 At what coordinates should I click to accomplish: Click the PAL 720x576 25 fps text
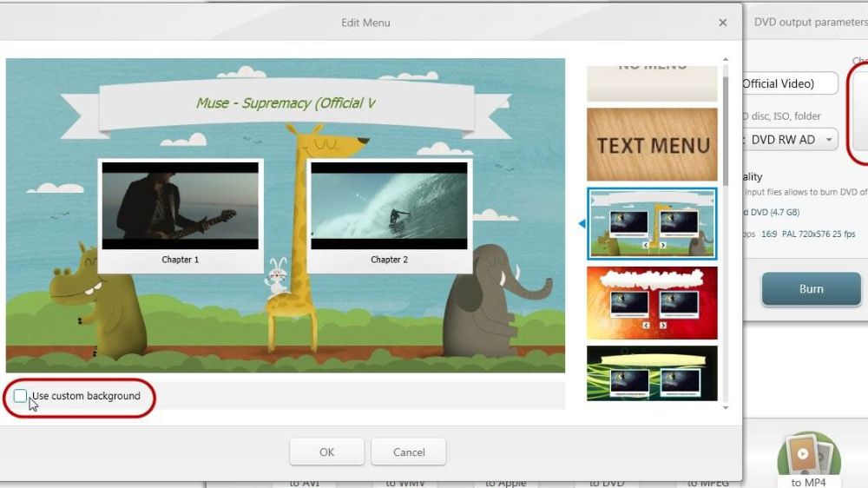coord(819,234)
